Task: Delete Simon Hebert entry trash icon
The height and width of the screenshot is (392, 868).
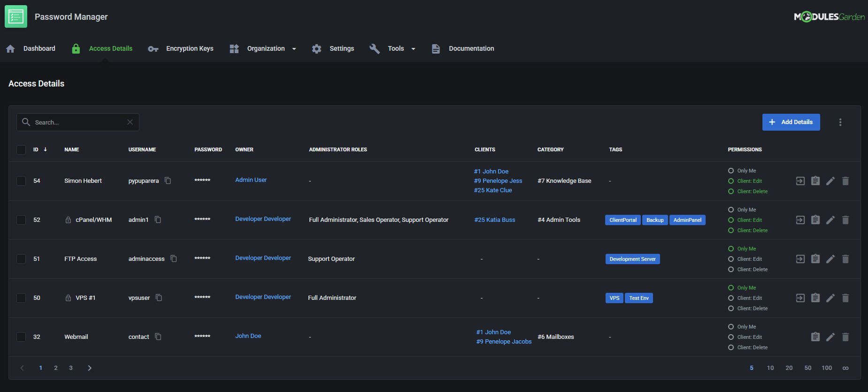Action: (845, 181)
